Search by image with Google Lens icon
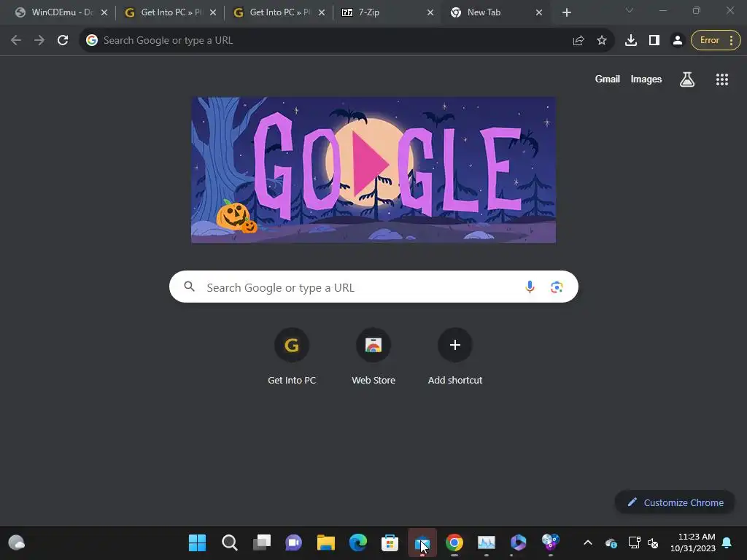The height and width of the screenshot is (560, 747). click(x=557, y=287)
